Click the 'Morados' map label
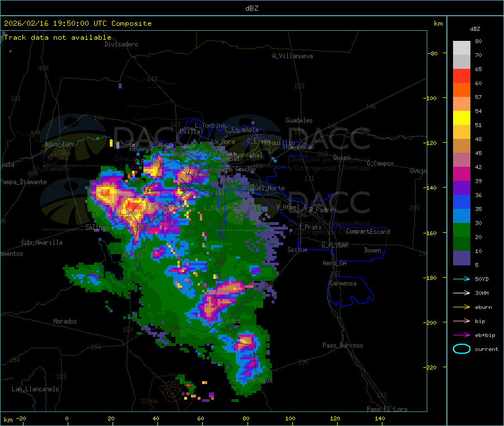The height and width of the screenshot is (426, 504). pos(65,321)
